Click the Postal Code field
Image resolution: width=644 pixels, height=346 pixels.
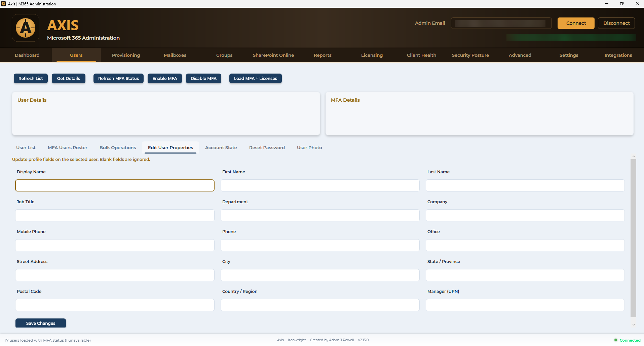click(x=115, y=305)
